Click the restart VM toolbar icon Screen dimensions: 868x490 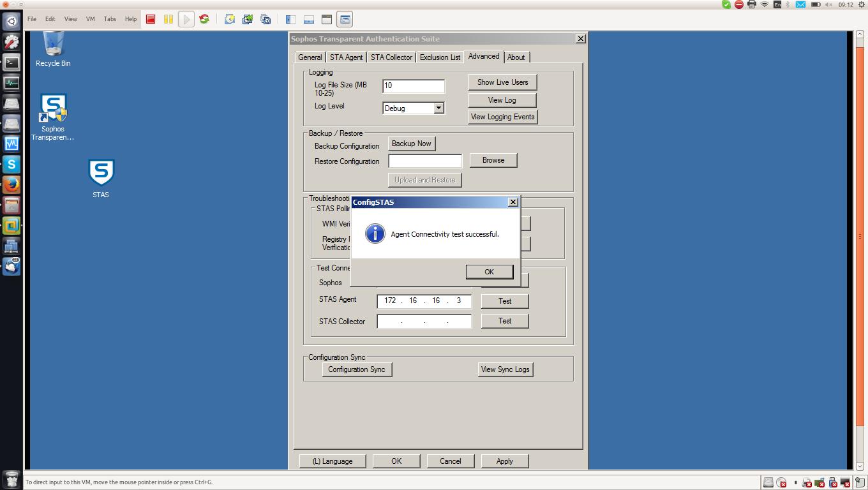(x=204, y=19)
